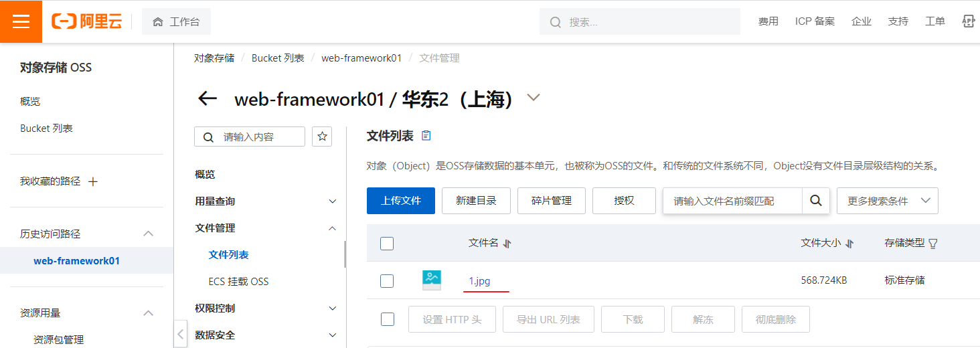Sort files by 文件名 column arrows
This screenshot has height=348, width=980.
(x=507, y=244)
